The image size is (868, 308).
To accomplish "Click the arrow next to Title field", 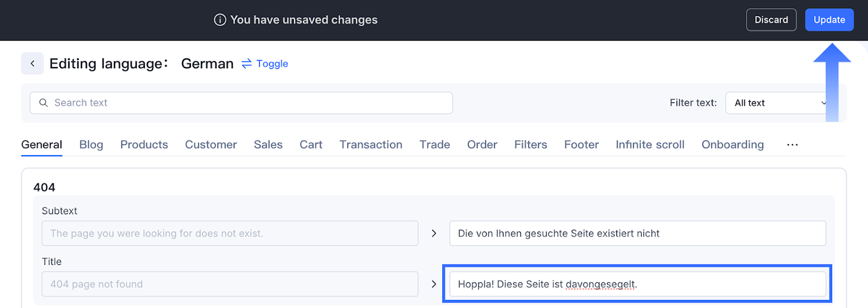I will (434, 284).
